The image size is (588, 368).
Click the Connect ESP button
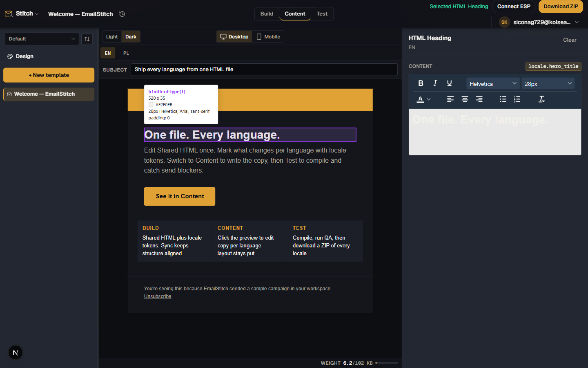(514, 7)
